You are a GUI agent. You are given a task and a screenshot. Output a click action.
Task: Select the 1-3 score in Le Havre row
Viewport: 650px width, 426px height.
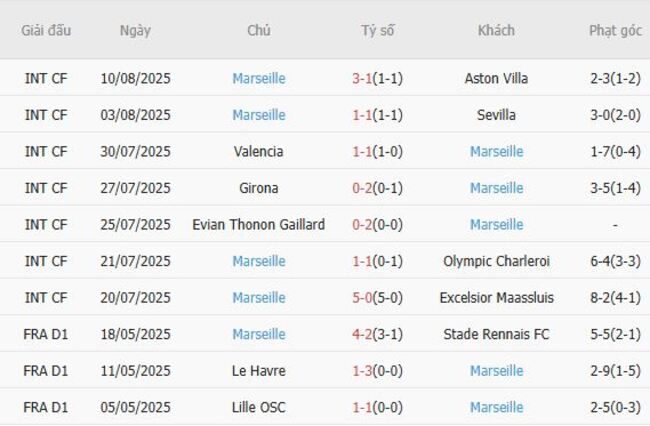[x=362, y=371]
